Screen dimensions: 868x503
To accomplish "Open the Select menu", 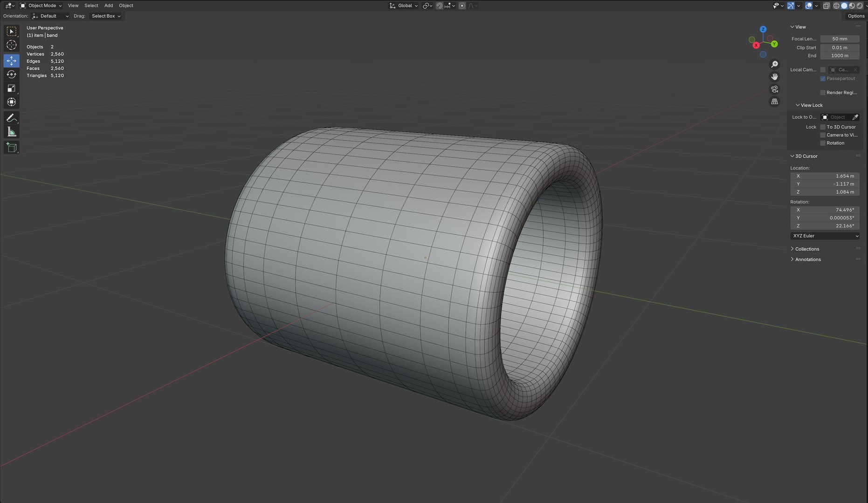I will click(x=91, y=6).
